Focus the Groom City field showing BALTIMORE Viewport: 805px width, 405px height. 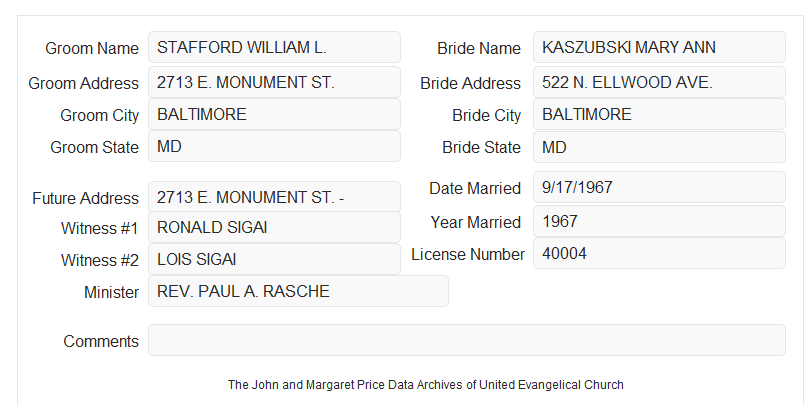click(x=274, y=114)
